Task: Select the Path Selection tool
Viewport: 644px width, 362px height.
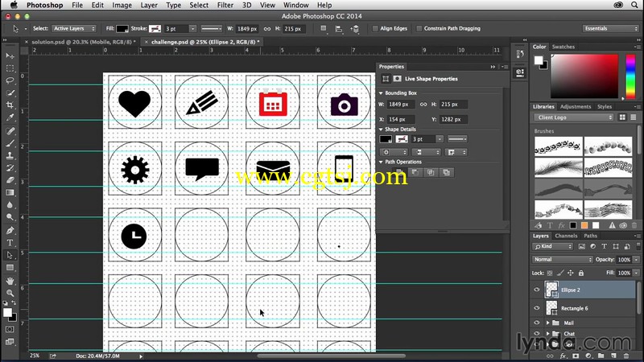Action: point(10,255)
